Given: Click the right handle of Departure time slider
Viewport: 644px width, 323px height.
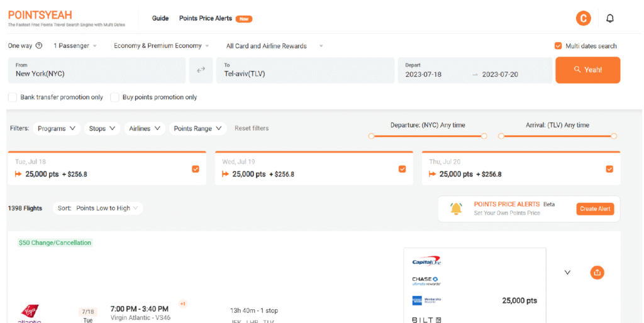Looking at the screenshot, I should click(x=484, y=136).
